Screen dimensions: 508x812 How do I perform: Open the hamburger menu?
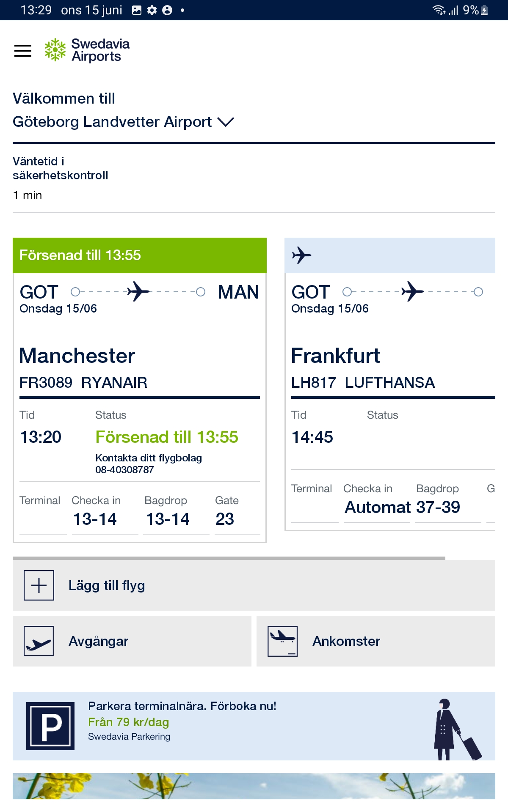click(x=23, y=51)
